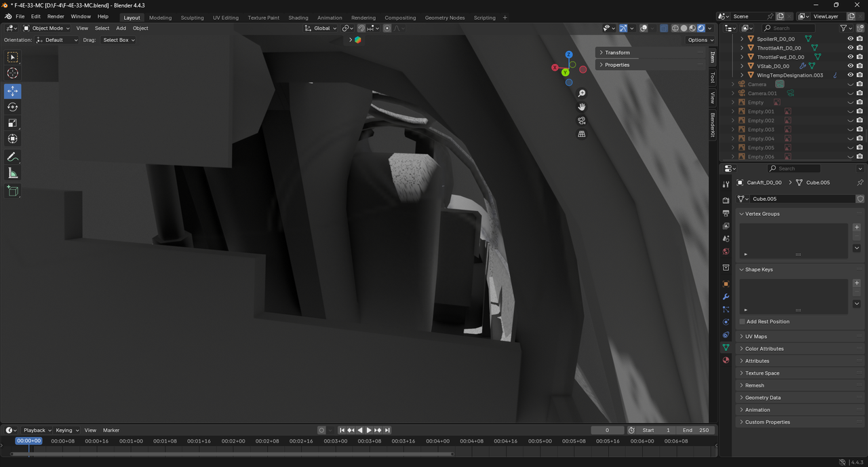868x467 pixels.
Task: Open the Tool properties tab icon
Action: tap(726, 184)
